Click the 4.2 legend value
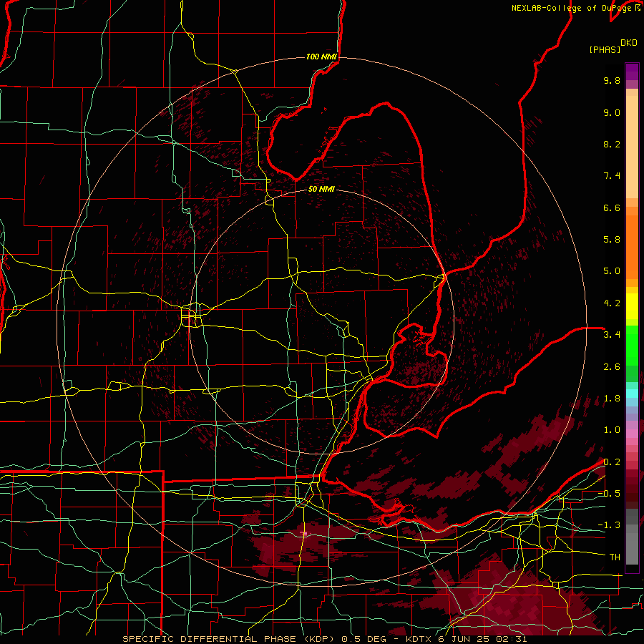This screenshot has height=644, width=644. coord(612,303)
